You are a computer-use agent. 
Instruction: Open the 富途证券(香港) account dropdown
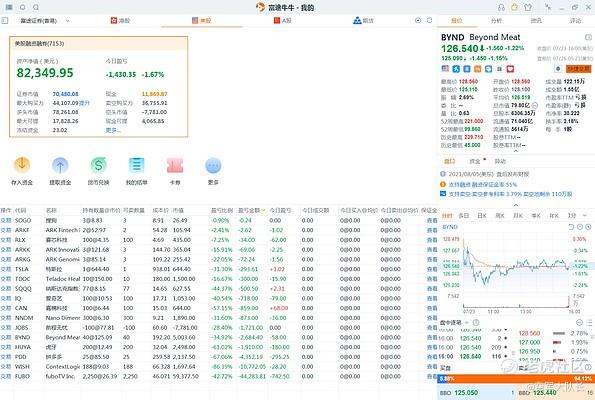(x=45, y=20)
